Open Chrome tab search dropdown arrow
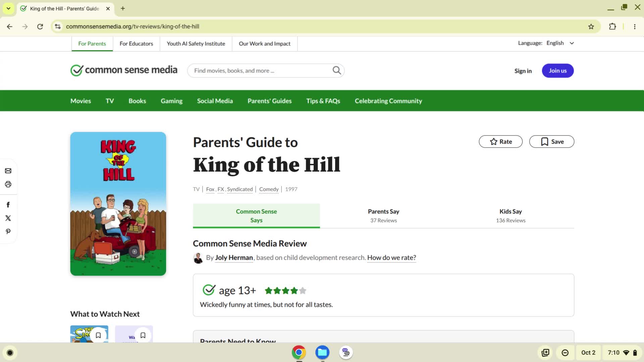Viewport: 644px width, 362px height. [x=8, y=8]
